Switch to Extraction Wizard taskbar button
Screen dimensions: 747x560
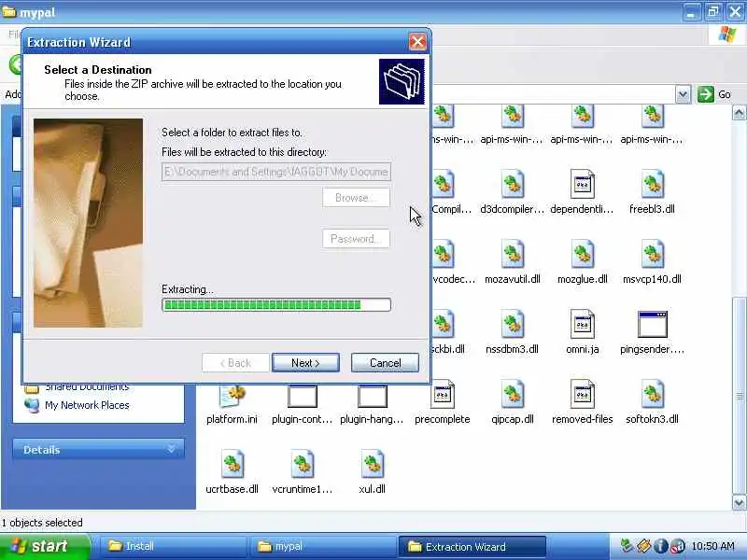tap(472, 546)
